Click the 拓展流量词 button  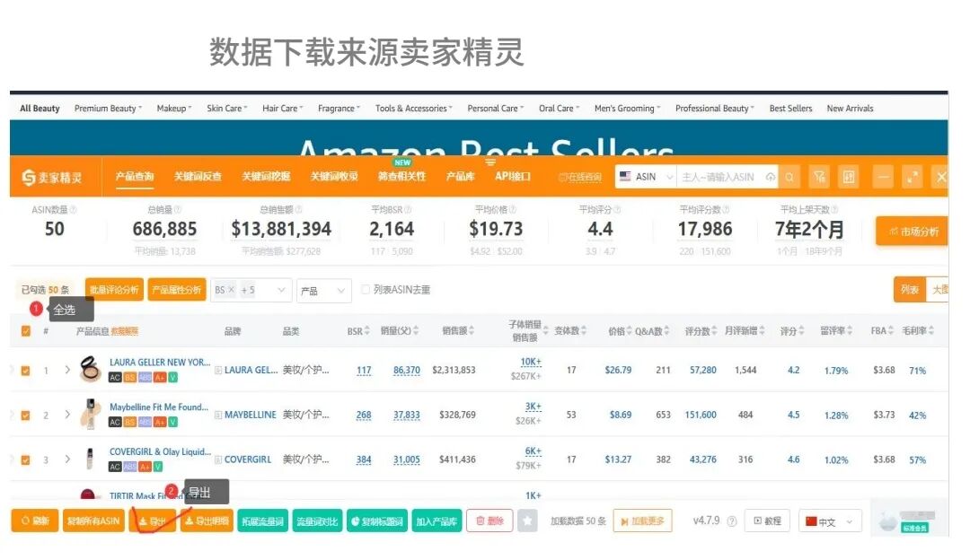click(262, 521)
